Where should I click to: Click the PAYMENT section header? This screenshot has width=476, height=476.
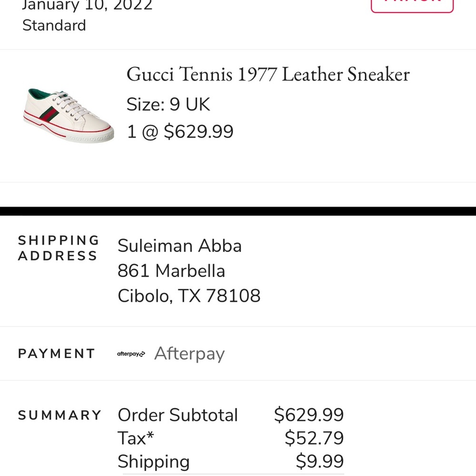[x=56, y=353]
